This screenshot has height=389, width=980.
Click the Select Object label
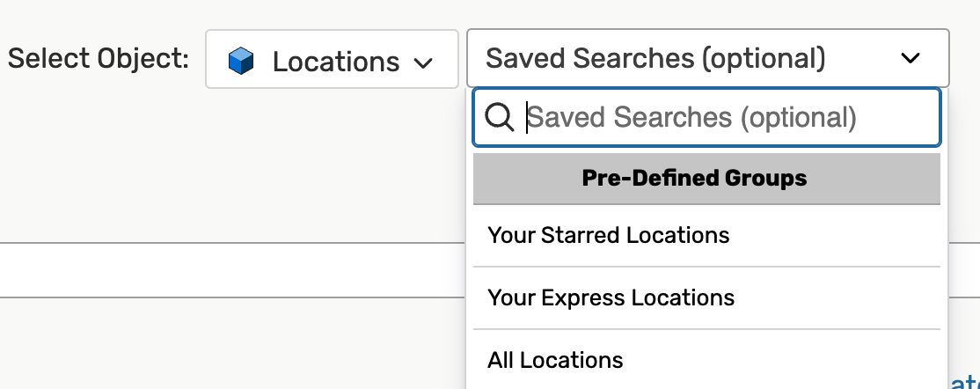pos(99,59)
